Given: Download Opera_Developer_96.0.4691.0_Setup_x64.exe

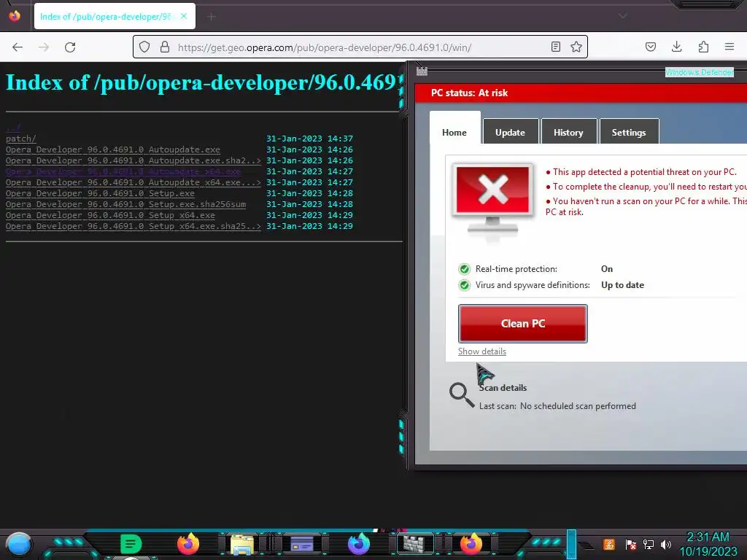Looking at the screenshot, I should [110, 215].
